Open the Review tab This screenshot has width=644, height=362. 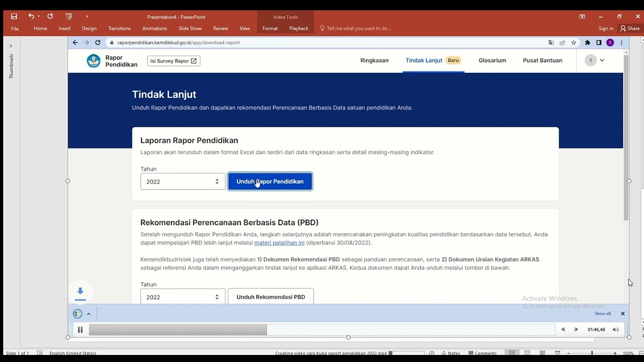pyautogui.click(x=220, y=29)
